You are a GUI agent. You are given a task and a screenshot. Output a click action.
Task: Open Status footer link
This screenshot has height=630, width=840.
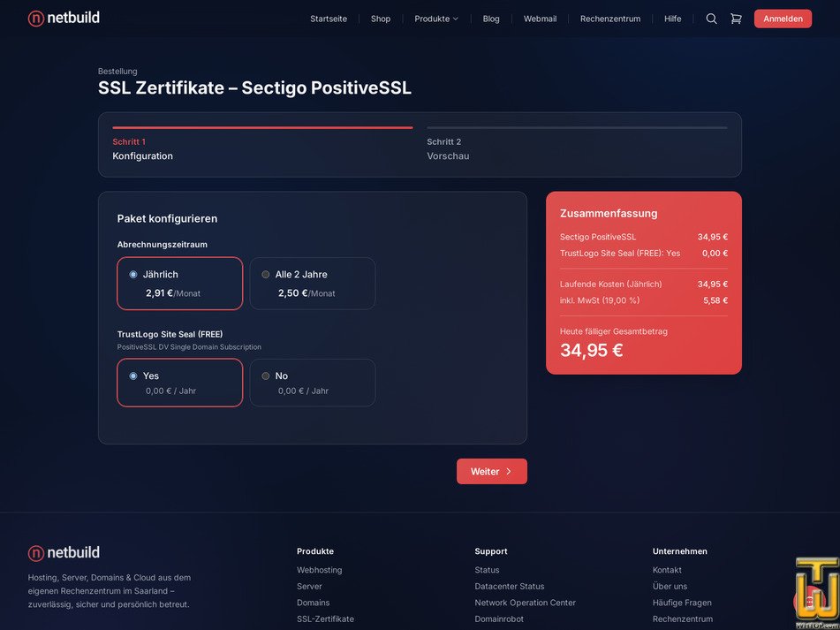pos(487,570)
